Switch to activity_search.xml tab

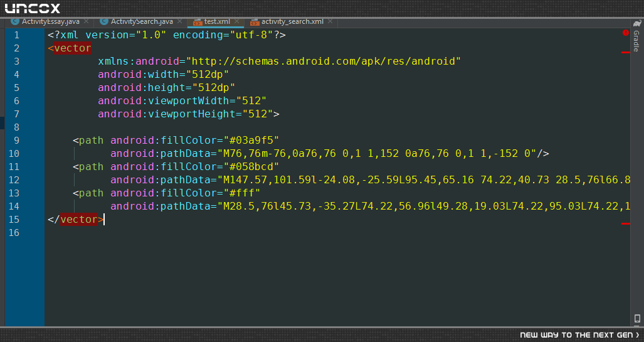[x=292, y=21]
